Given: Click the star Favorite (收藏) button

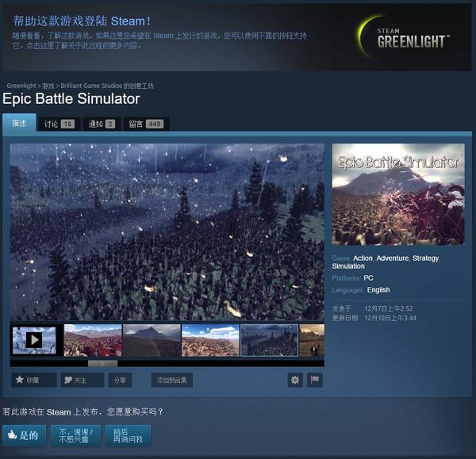Looking at the screenshot, I should [34, 380].
